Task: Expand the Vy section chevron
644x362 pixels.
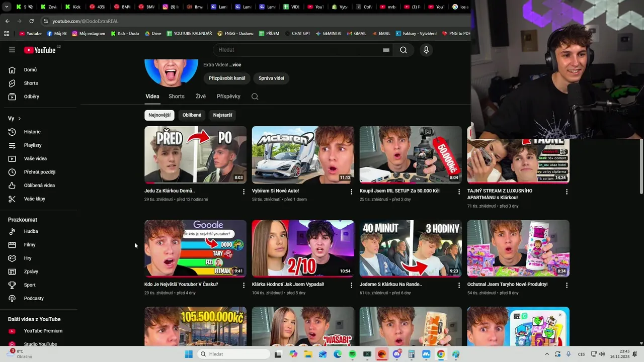Action: 20,119
